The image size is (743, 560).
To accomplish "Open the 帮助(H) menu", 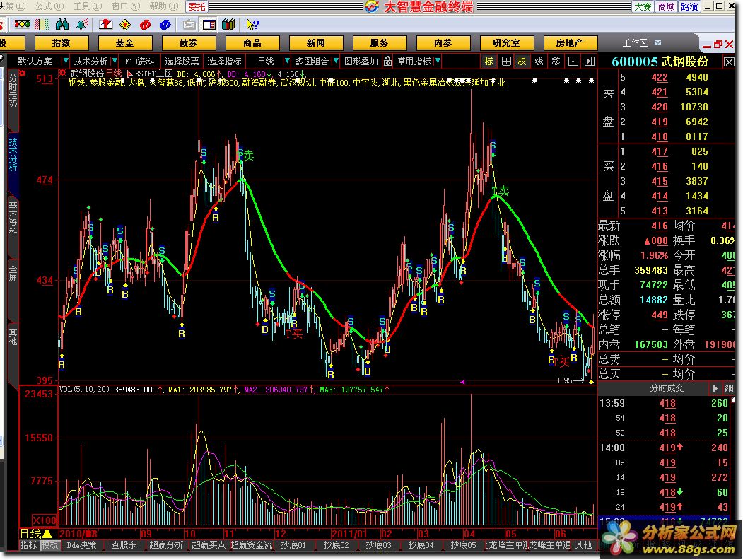I will pos(163,6).
